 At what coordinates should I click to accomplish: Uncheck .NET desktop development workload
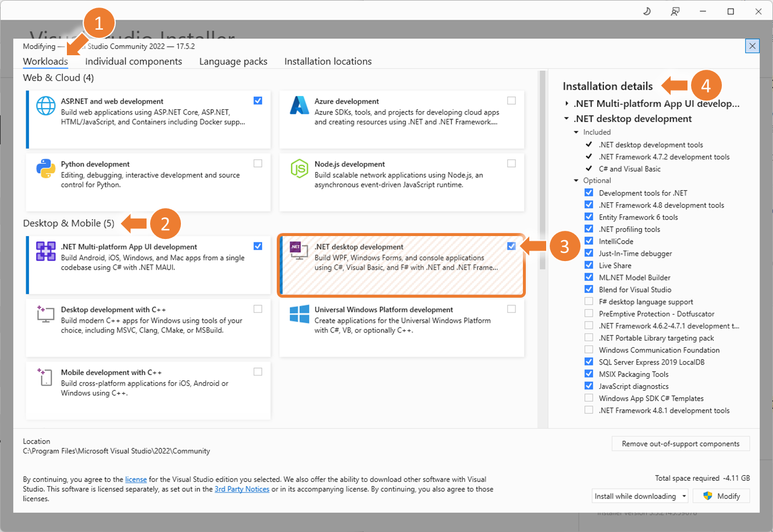pyautogui.click(x=511, y=246)
